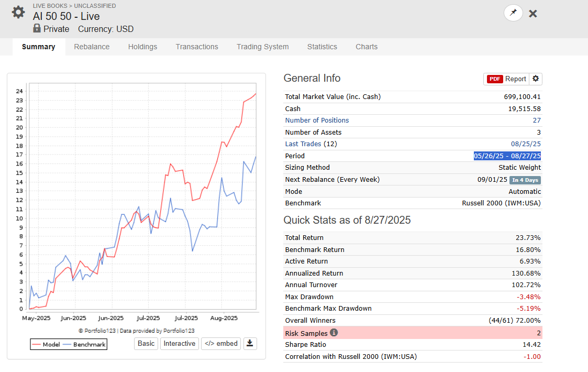The height and width of the screenshot is (372, 588).
Task: Click the Benchmark Max Drawdown value -5.19%
Action: click(528, 308)
